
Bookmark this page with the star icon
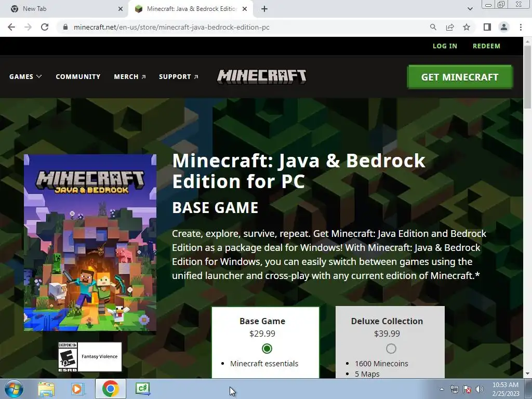click(467, 27)
